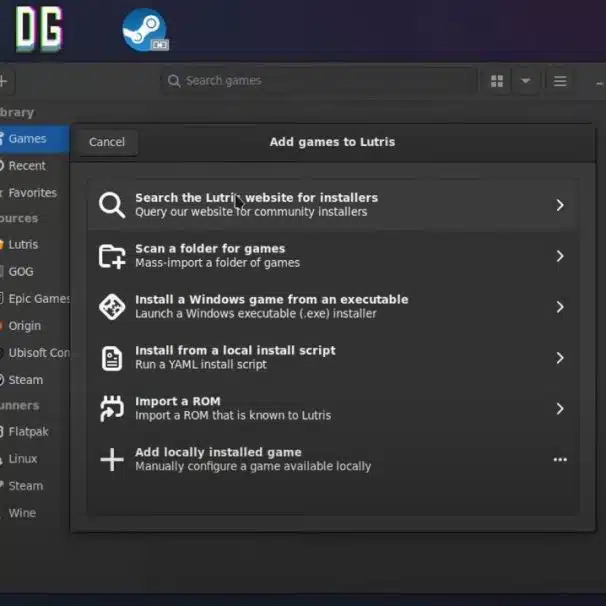Click Run a YAML install script text
This screenshot has width=606, height=606.
201,365
